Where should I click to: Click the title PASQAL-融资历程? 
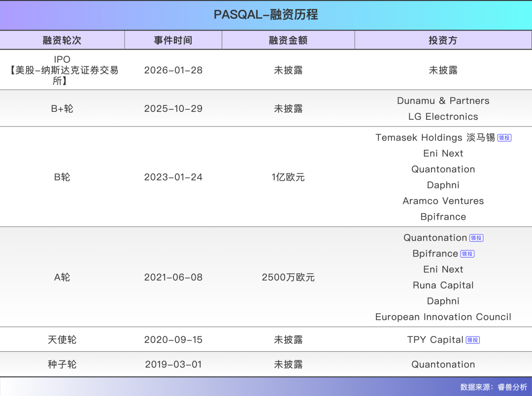[266, 15]
